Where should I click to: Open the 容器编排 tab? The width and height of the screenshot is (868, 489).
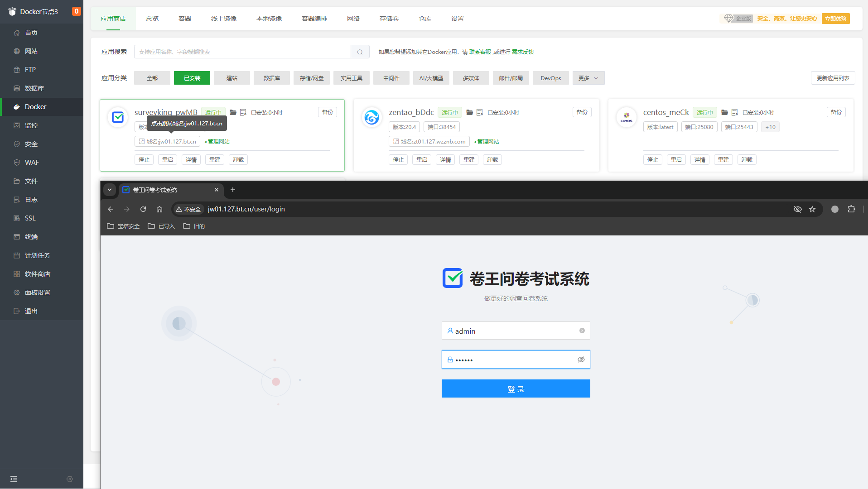(x=314, y=19)
